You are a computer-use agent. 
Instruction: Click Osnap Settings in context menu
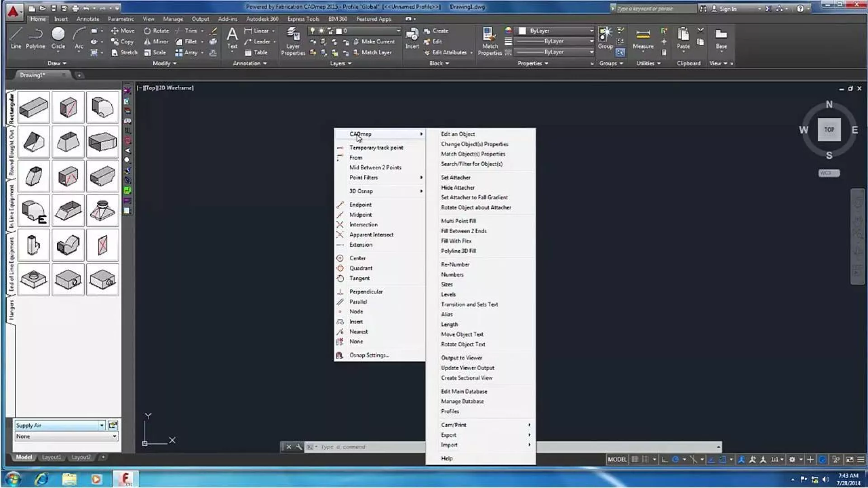click(x=369, y=355)
